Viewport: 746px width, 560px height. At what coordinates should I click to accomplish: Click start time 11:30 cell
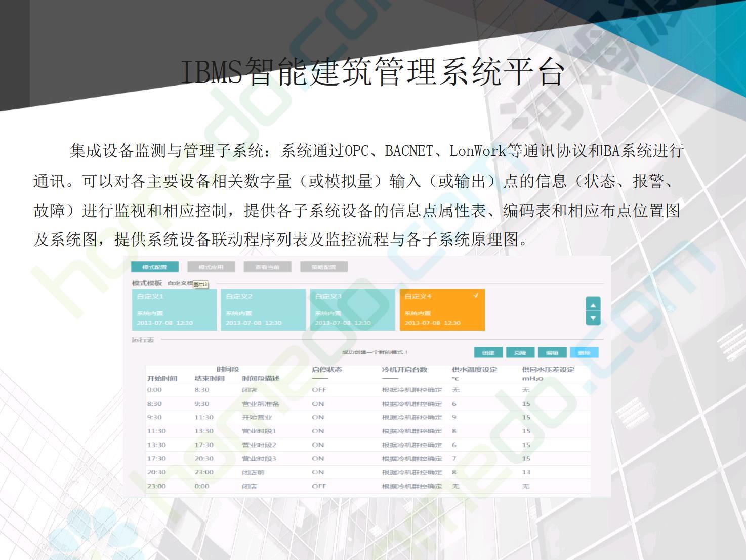click(156, 431)
